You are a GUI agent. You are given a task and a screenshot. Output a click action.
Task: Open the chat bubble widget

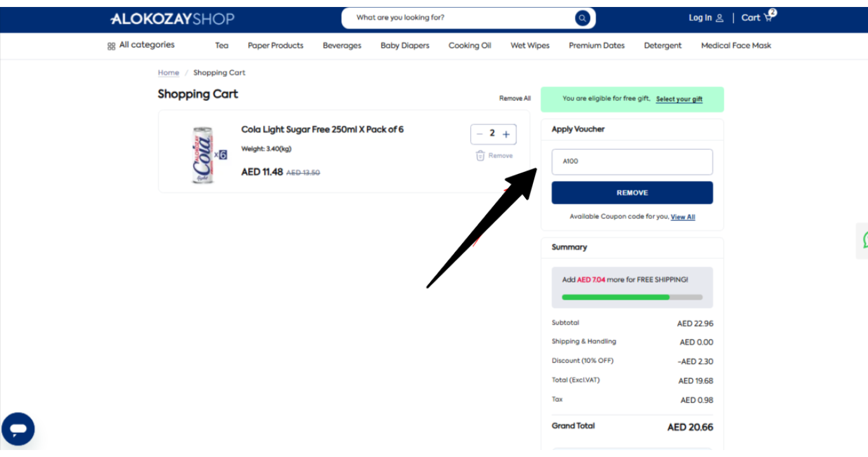(18, 429)
